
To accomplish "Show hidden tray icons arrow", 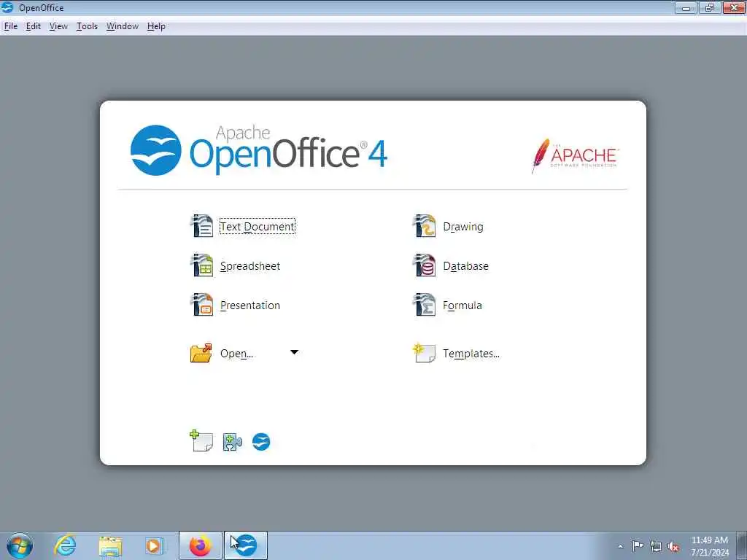I will point(620,546).
